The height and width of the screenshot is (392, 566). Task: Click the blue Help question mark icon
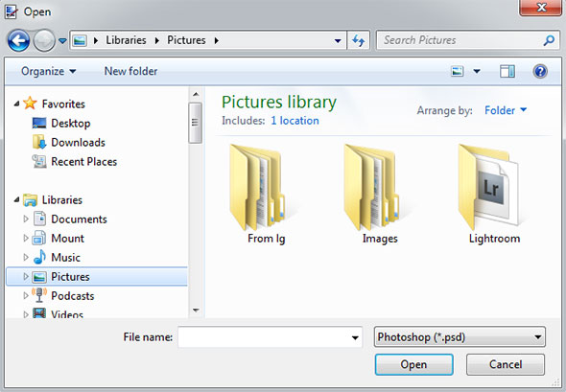pyautogui.click(x=540, y=72)
